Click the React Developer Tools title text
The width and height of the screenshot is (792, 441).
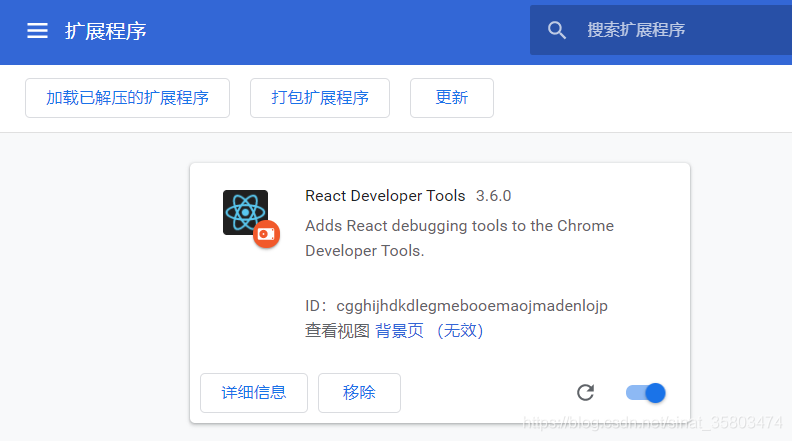(385, 196)
